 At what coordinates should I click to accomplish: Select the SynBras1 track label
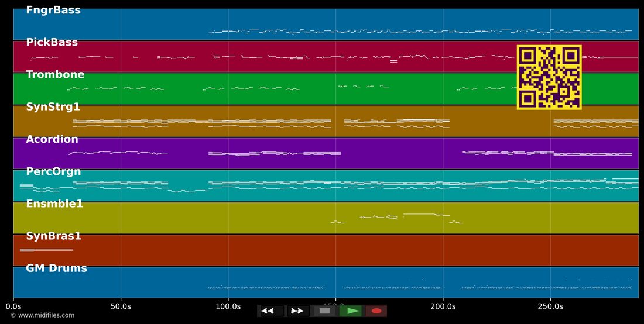[x=53, y=236]
